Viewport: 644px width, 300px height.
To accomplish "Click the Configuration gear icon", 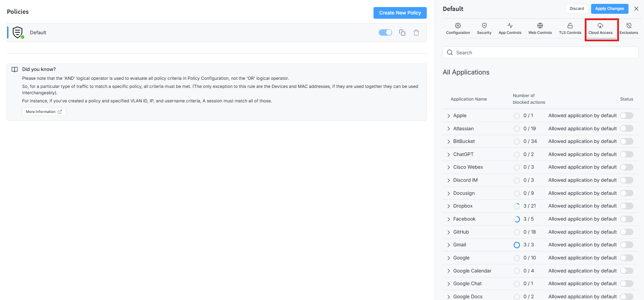I will [458, 25].
